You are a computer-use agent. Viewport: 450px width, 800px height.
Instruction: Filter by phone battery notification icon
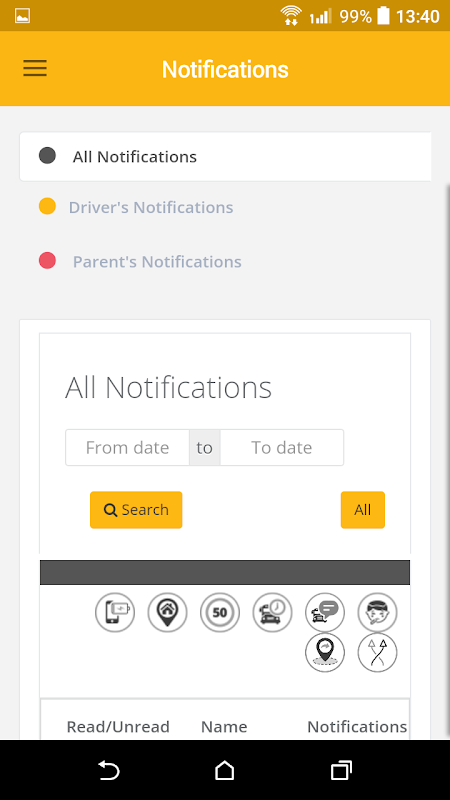click(x=115, y=612)
